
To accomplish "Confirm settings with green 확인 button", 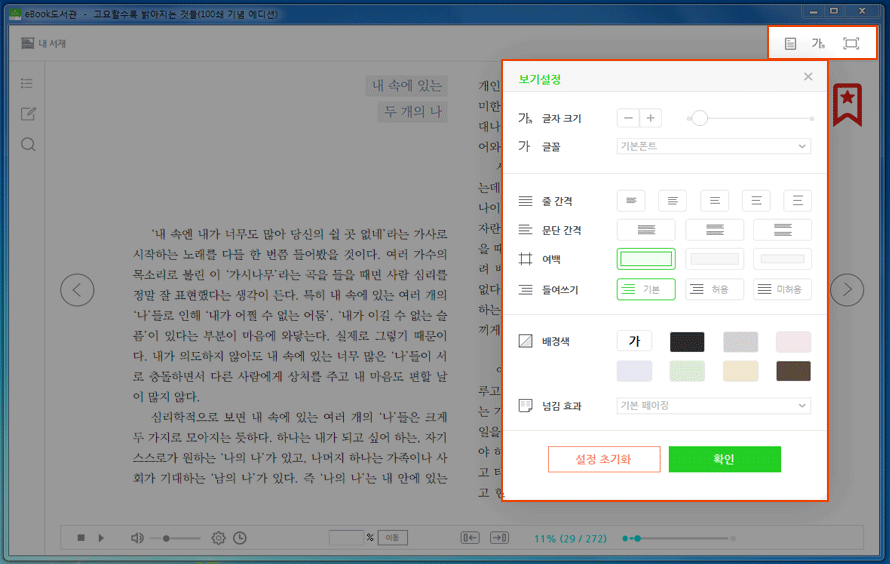I will point(724,459).
